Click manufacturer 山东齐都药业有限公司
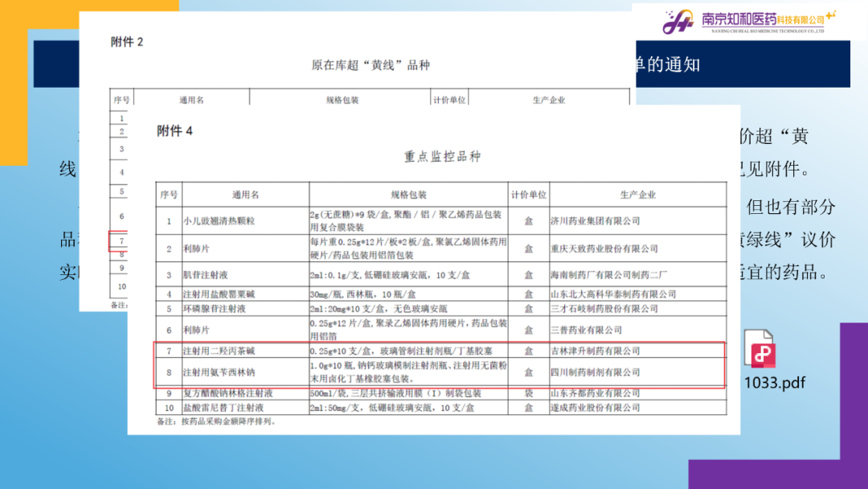 [x=595, y=393]
